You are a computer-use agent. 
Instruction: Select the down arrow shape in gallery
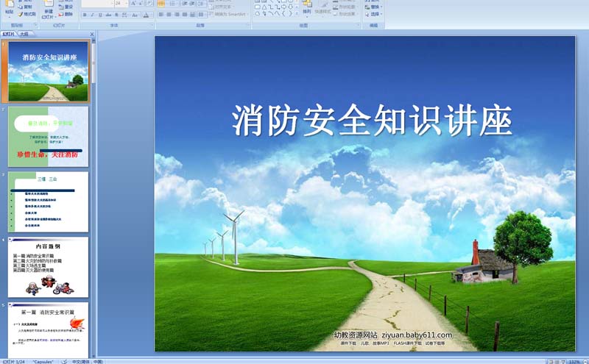pos(291,7)
